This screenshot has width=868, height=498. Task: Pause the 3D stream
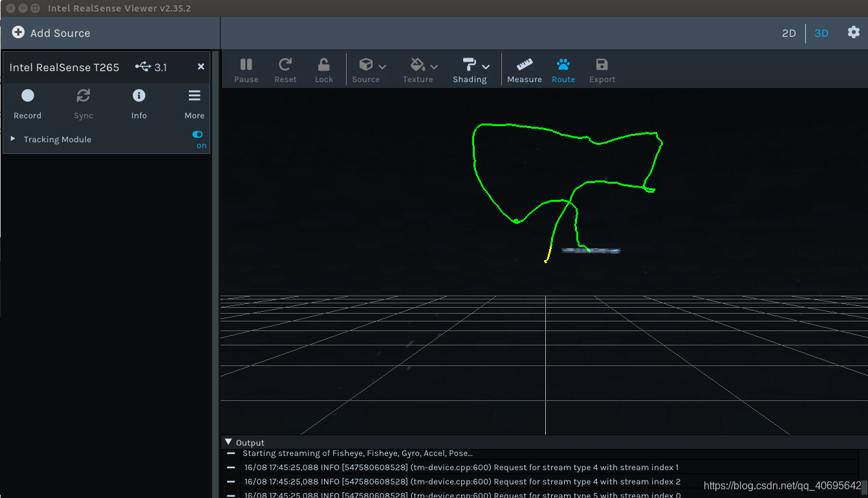click(x=246, y=70)
